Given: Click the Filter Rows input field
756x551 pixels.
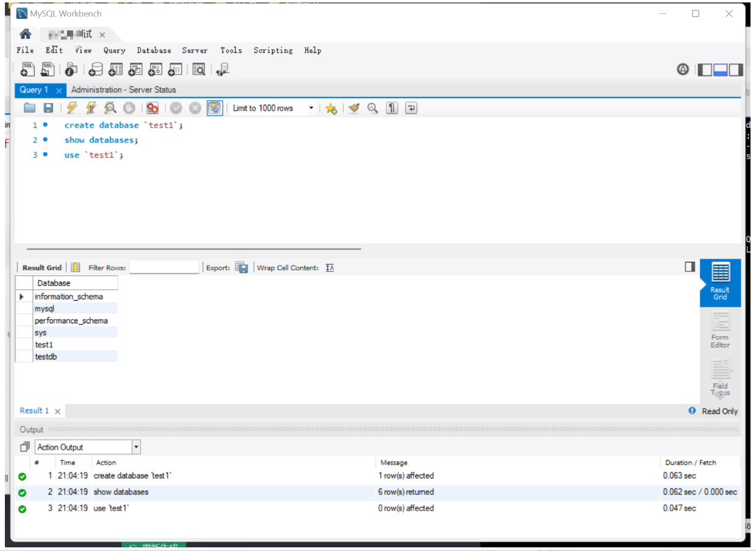Looking at the screenshot, I should coord(164,267).
